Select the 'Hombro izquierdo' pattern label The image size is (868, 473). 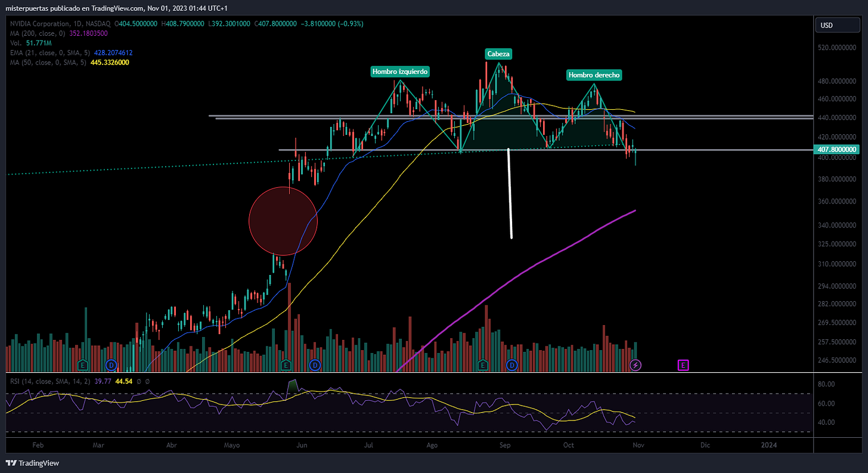[x=400, y=72]
